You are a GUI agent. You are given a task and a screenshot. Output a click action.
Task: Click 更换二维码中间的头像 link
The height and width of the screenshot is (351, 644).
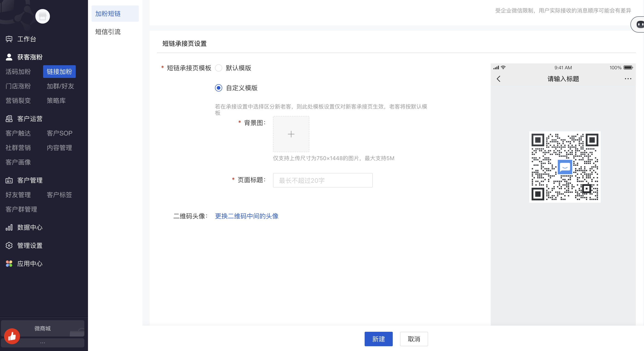pos(247,216)
